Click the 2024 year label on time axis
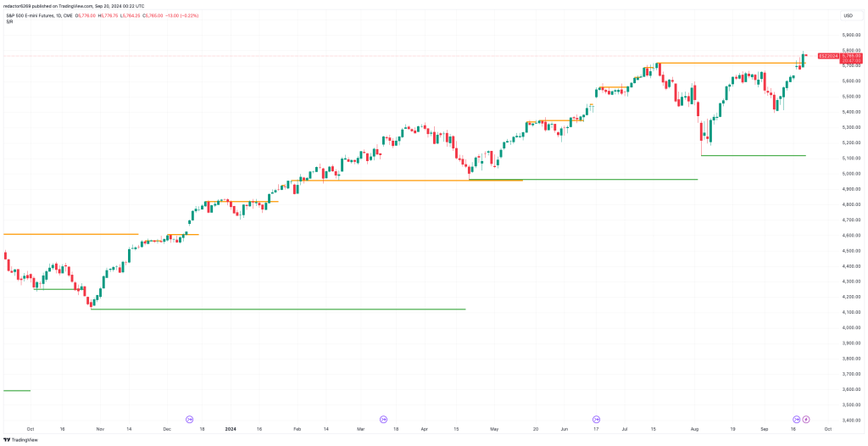 tap(231, 429)
